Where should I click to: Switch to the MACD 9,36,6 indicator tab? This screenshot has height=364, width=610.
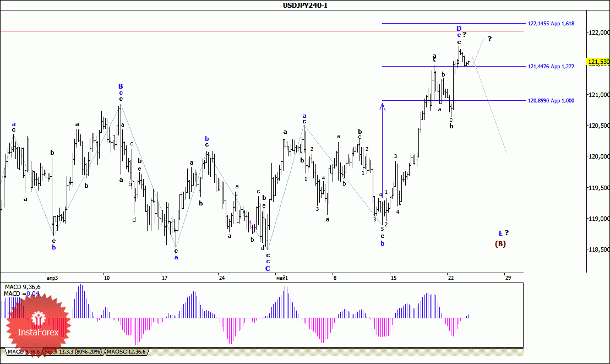(23, 352)
